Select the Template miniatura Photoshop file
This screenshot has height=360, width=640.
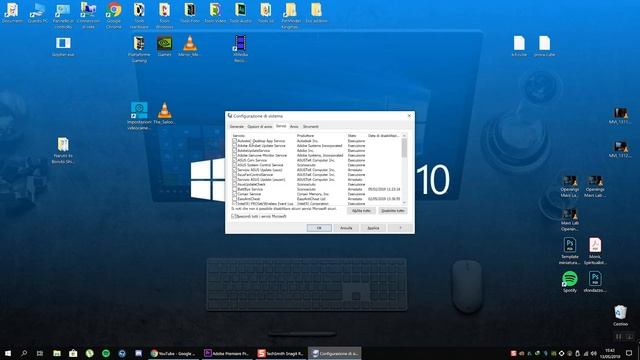coord(570,251)
